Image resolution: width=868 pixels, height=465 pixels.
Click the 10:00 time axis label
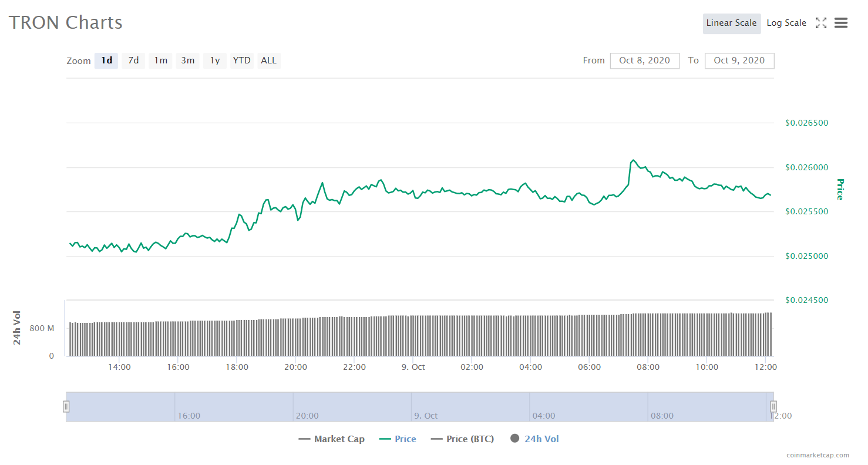[x=706, y=367]
